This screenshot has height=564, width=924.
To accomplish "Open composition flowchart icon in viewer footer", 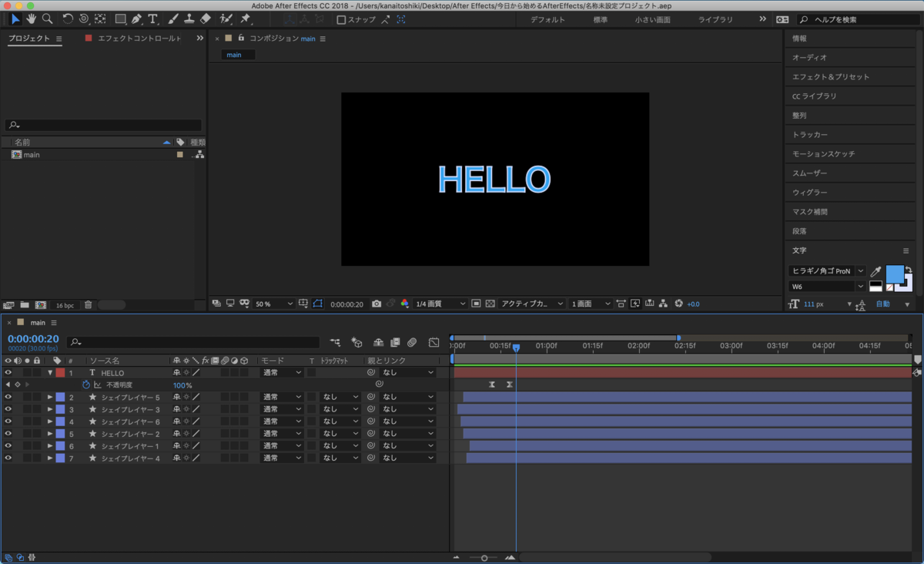I will tap(664, 304).
